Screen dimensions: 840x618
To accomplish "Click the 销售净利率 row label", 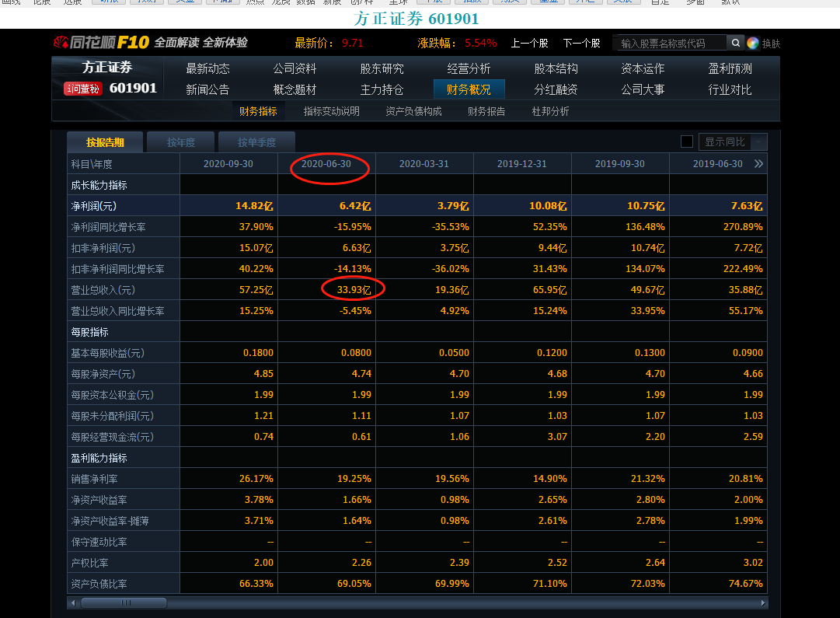I will [x=94, y=479].
